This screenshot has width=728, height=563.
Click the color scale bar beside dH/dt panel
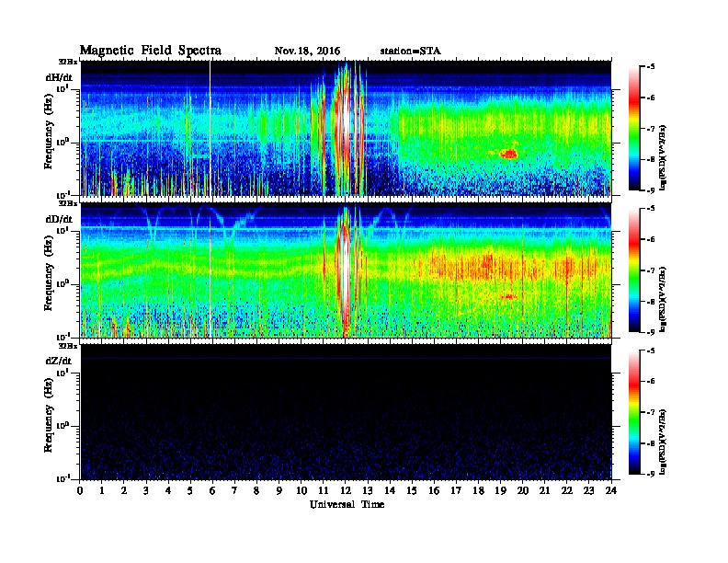click(634, 128)
